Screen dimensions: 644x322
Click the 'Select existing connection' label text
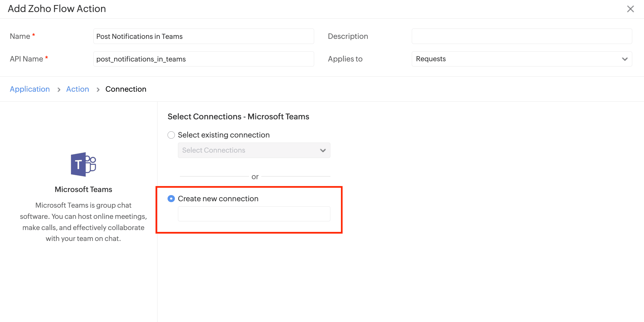click(x=224, y=135)
